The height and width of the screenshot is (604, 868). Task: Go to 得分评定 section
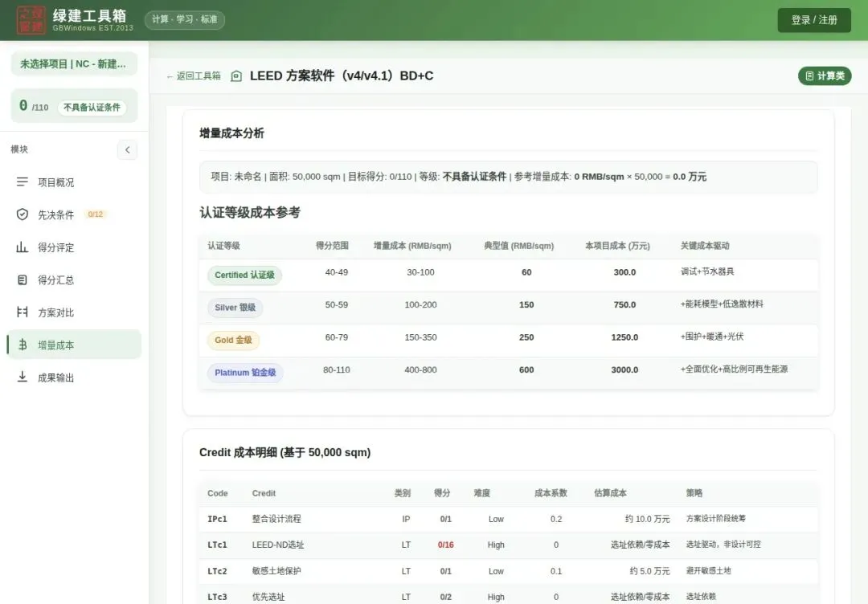[x=74, y=247]
